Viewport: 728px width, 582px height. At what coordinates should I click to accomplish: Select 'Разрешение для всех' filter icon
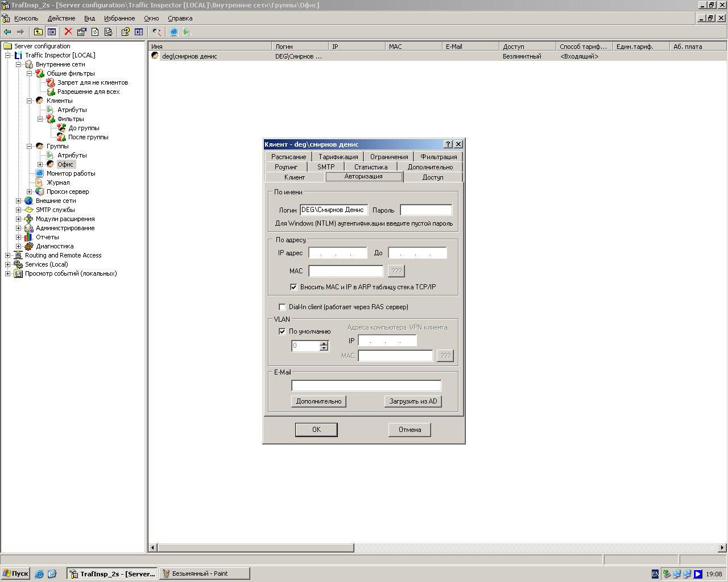[51, 92]
